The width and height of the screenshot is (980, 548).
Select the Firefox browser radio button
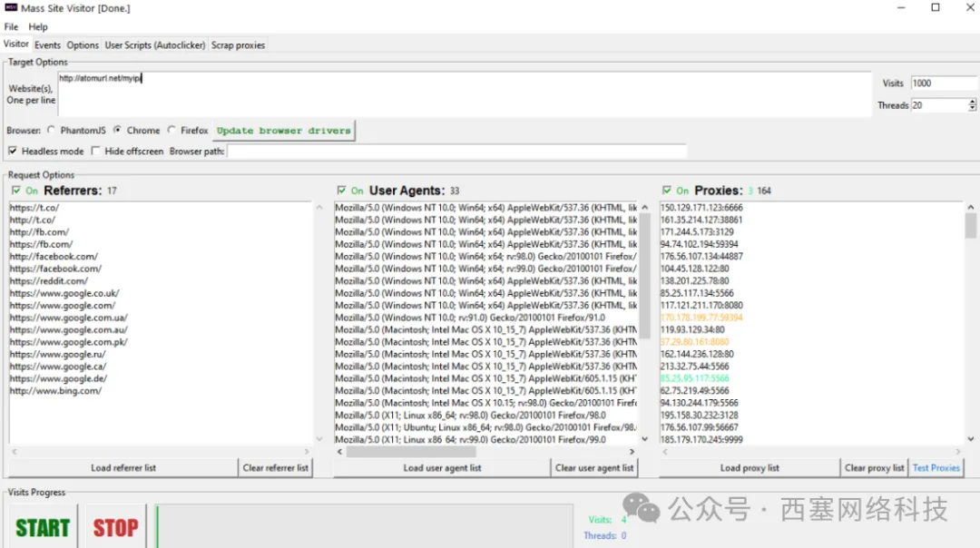click(171, 130)
